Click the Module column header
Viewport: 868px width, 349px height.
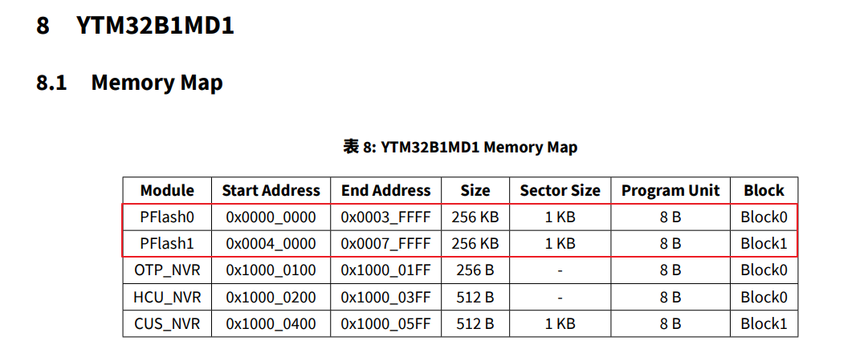pos(167,190)
